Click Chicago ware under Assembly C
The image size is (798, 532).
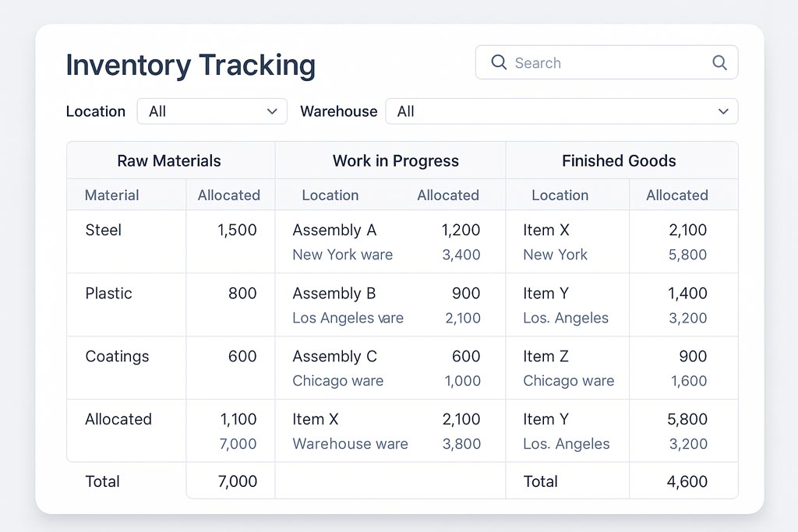(x=338, y=381)
